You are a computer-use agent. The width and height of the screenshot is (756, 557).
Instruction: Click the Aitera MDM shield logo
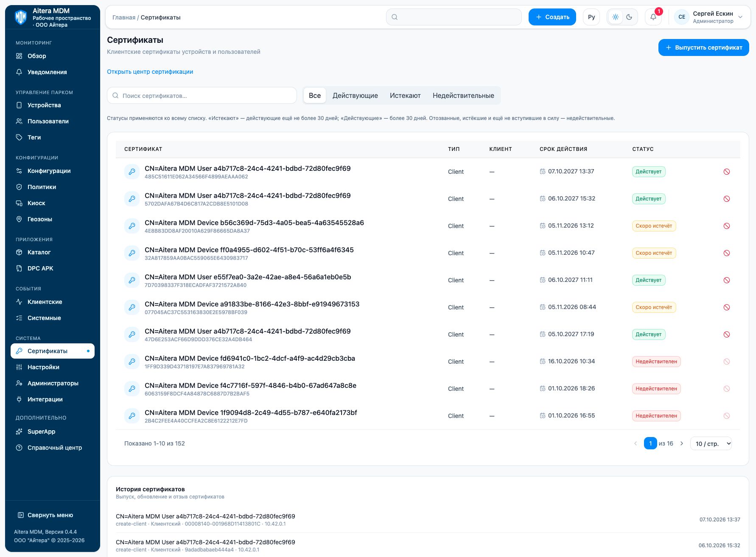point(21,17)
